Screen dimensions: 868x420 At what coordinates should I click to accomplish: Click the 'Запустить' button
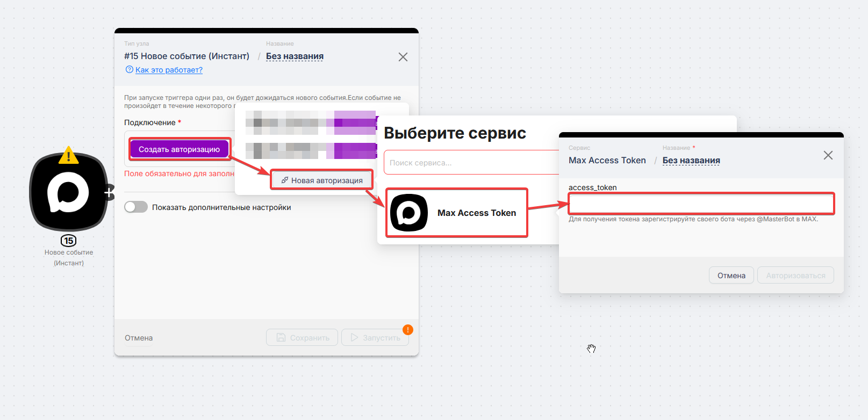pos(375,337)
